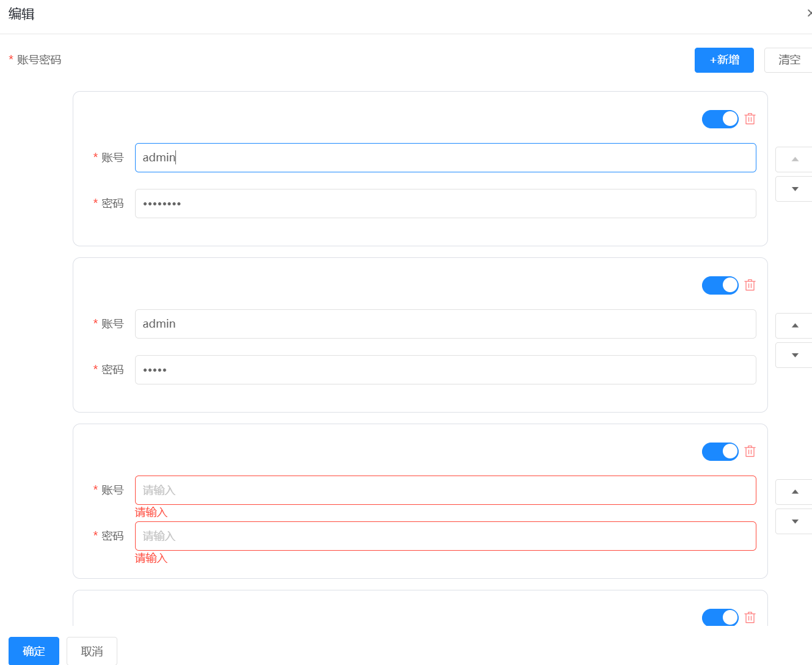This screenshot has height=665, width=812.
Task: Move the second account card up
Action: tap(794, 326)
